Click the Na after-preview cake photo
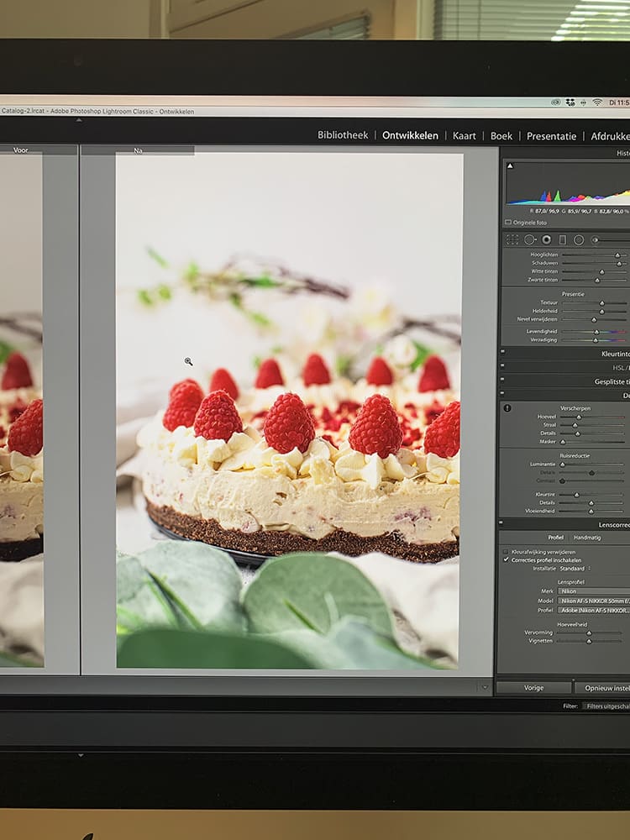The height and width of the screenshot is (840, 630). click(x=288, y=411)
